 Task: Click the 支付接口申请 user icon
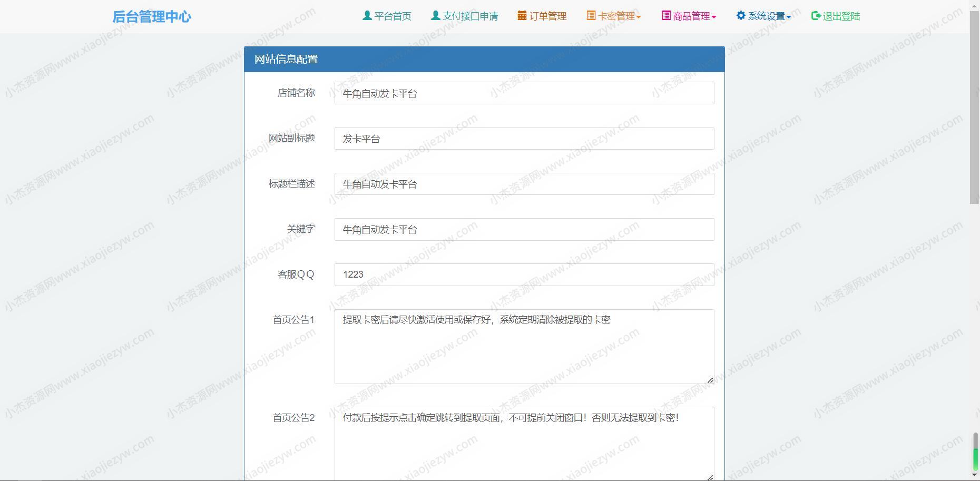tap(435, 16)
